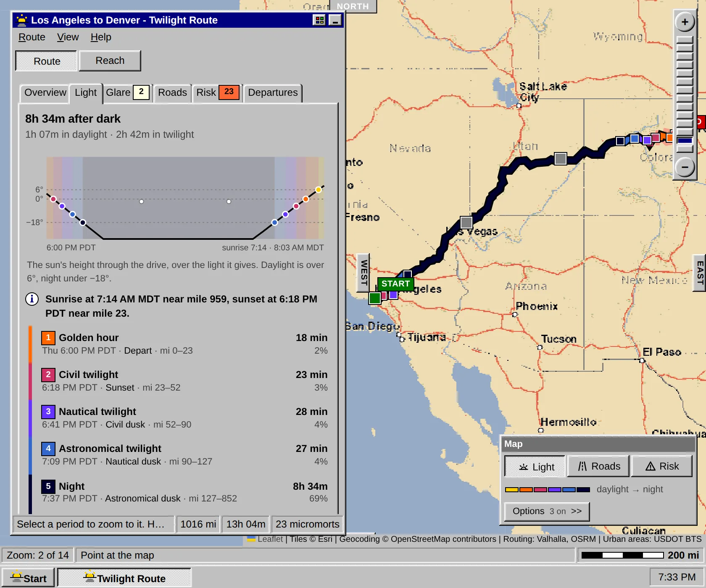Viewport: 706px width, 588px height.
Task: Open the Risk tab with 23 badge
Action: (217, 92)
